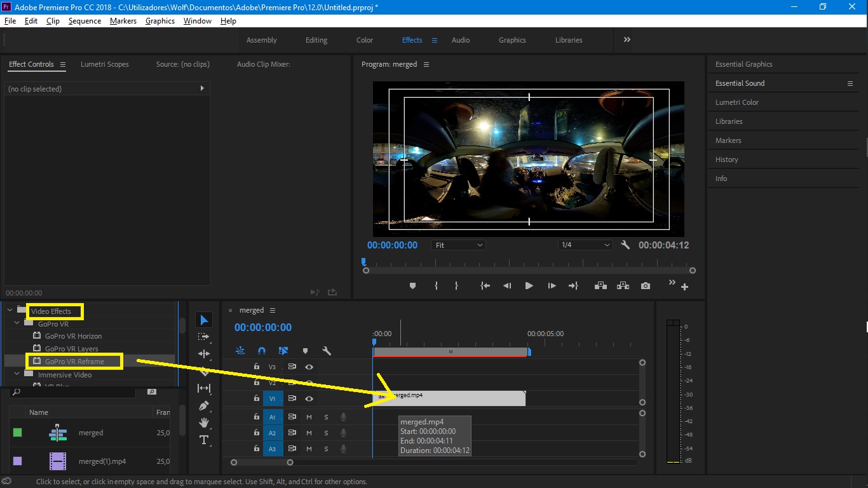This screenshot has width=868, height=488.
Task: Show more workspaces with double chevron
Action: (627, 39)
